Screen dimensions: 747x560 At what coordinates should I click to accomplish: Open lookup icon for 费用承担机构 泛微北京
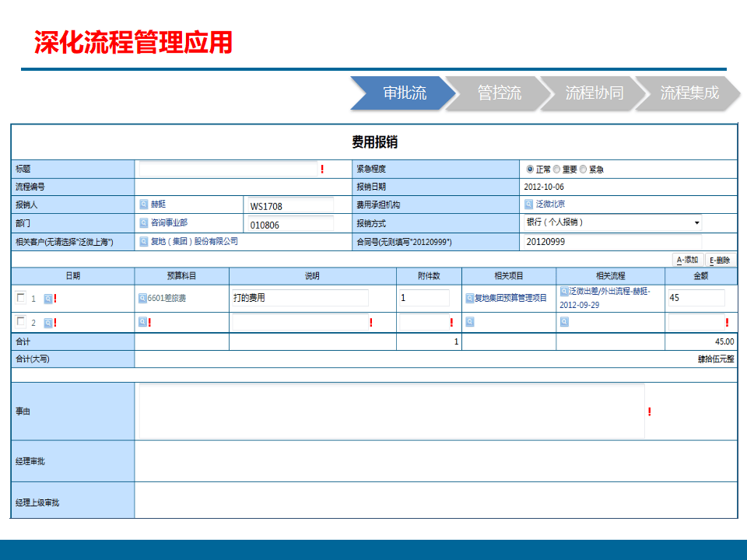(528, 205)
